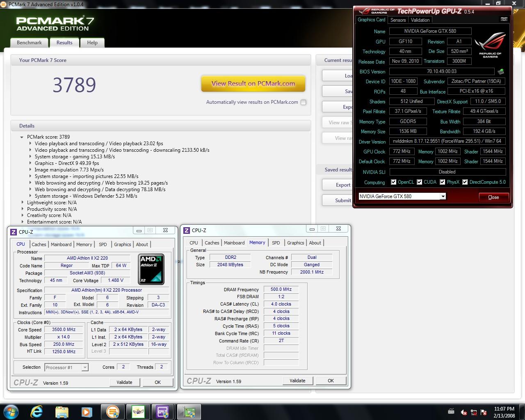Expand Video playback 23.02 fps item
This screenshot has height=420, width=525.
pyautogui.click(x=30, y=144)
